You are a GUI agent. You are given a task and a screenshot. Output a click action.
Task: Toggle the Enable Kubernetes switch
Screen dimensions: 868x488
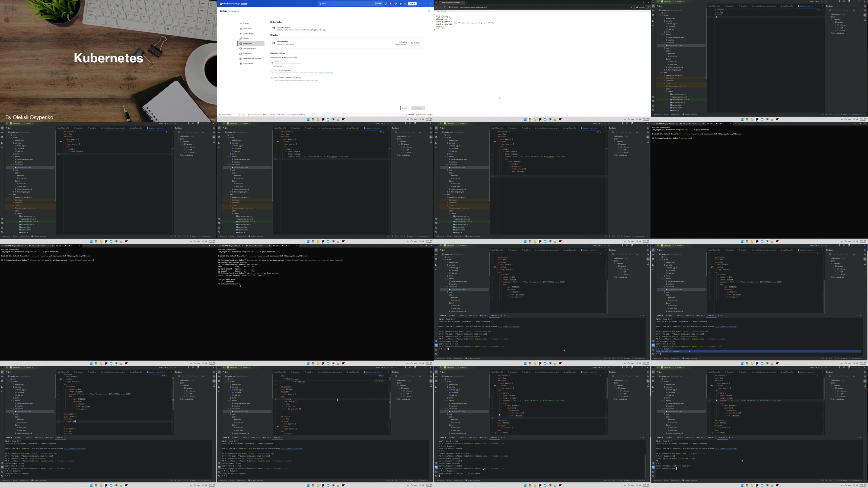[x=274, y=28]
